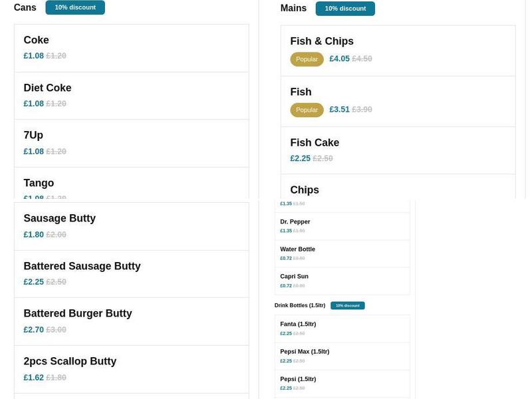Click the Popular badge on Fish & Chips
The height and width of the screenshot is (399, 532).
coord(307,59)
